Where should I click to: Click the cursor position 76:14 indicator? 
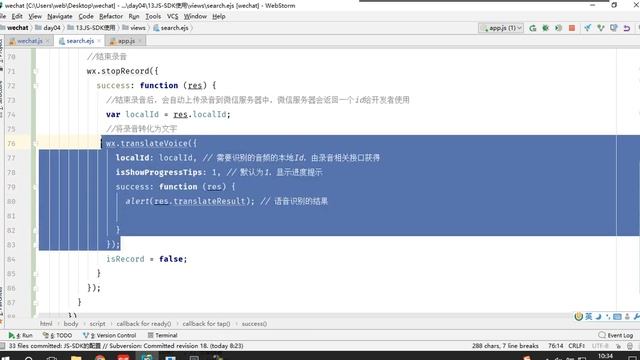555,346
